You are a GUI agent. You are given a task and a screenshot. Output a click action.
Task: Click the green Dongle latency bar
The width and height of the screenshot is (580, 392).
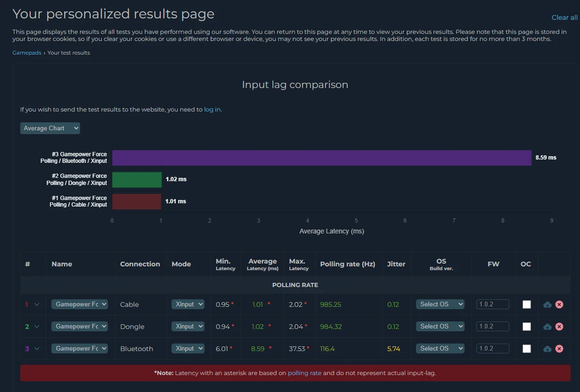point(137,180)
